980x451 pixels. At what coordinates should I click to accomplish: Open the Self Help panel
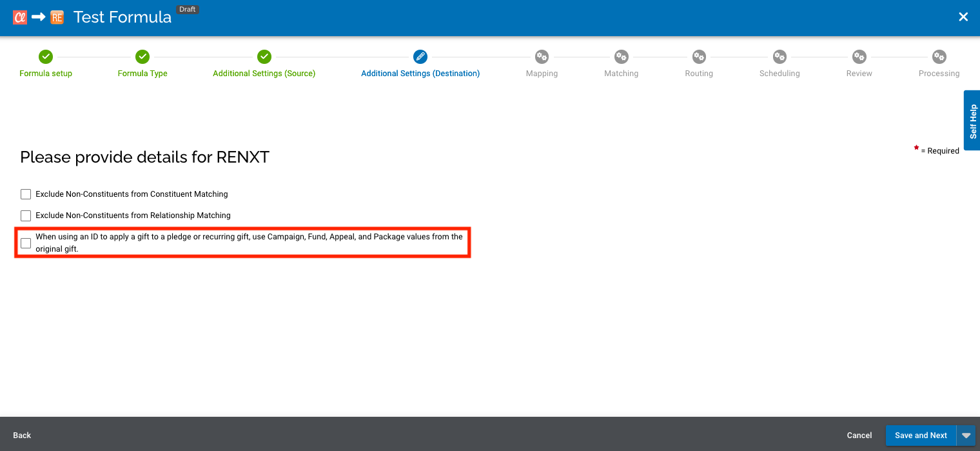[972, 120]
